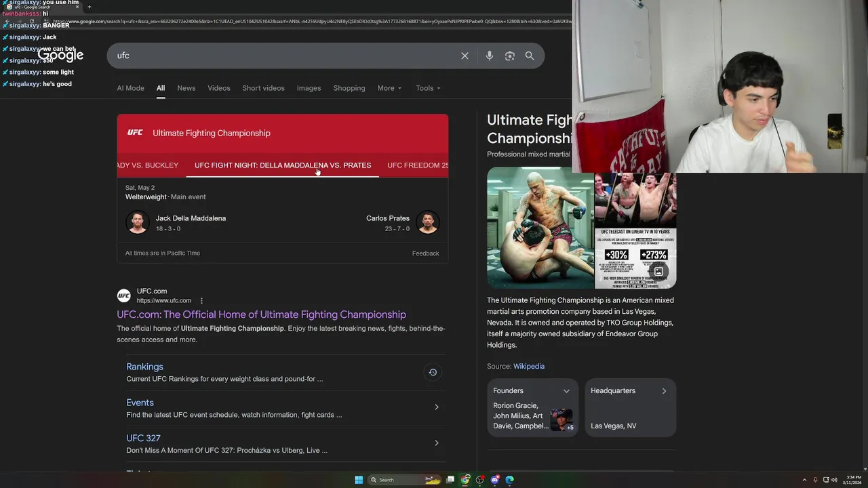Select the All results tab

161,88
